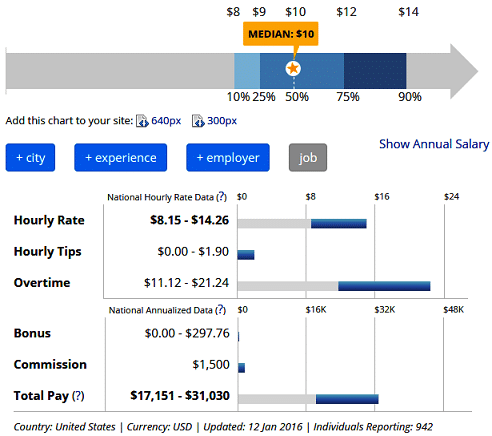Click the light blue 10%-25% band
Viewport: 492px width, 436px height.
click(247, 71)
